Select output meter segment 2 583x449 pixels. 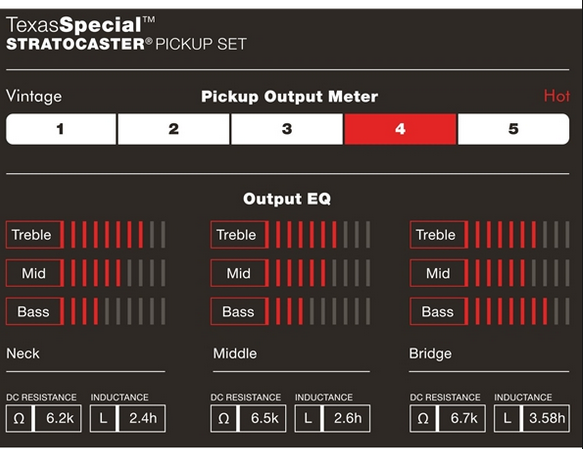click(174, 129)
